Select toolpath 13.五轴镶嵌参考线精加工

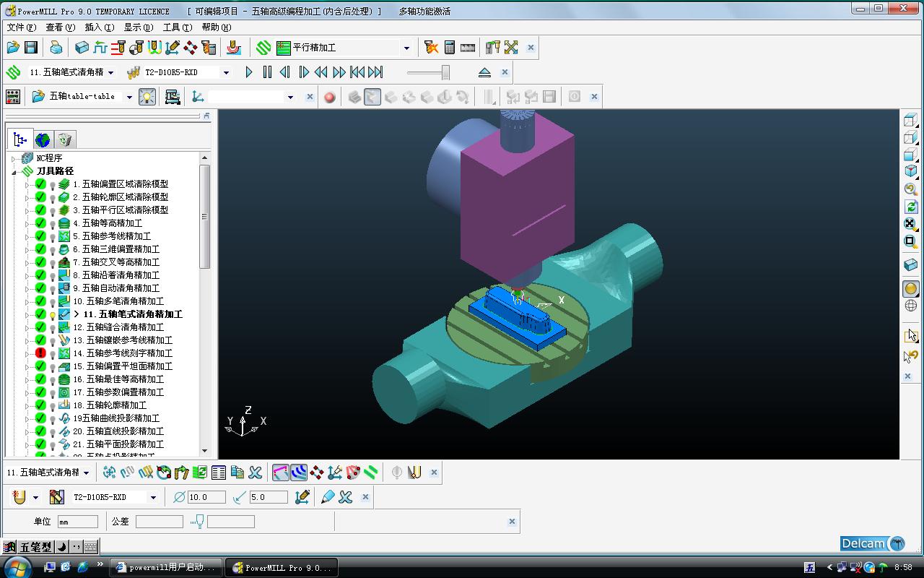click(x=123, y=340)
